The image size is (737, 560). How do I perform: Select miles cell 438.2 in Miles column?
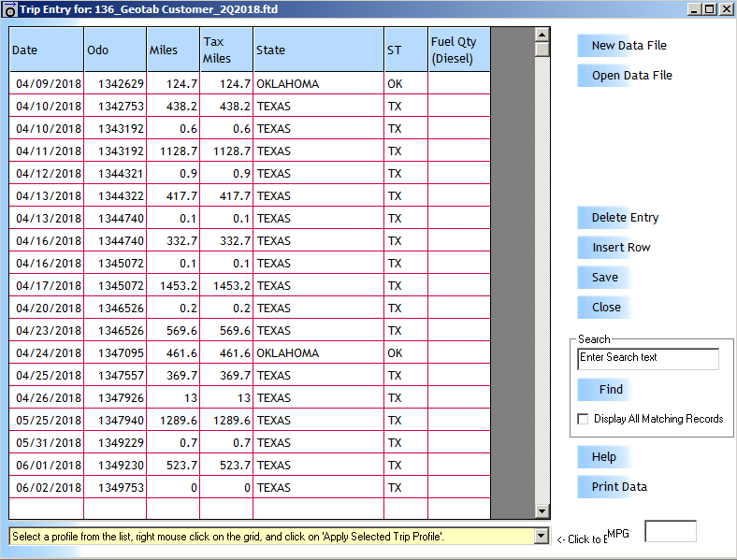[173, 107]
